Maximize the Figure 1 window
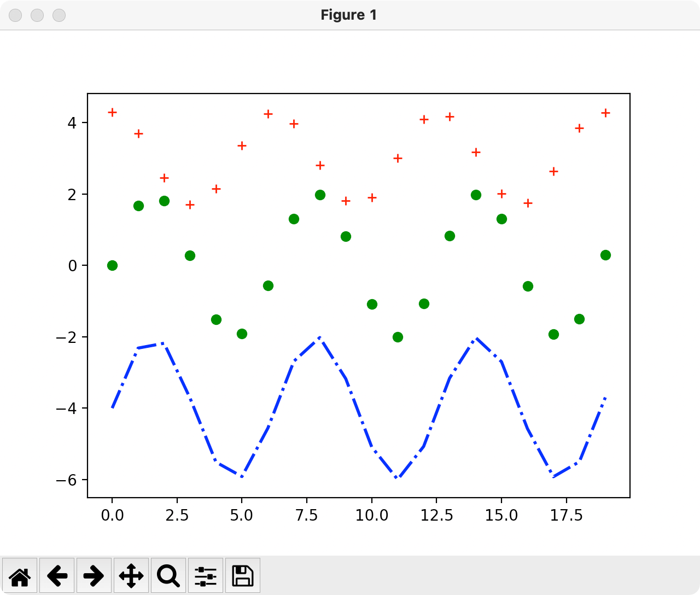Viewport: 700px width, 595px height. point(59,15)
